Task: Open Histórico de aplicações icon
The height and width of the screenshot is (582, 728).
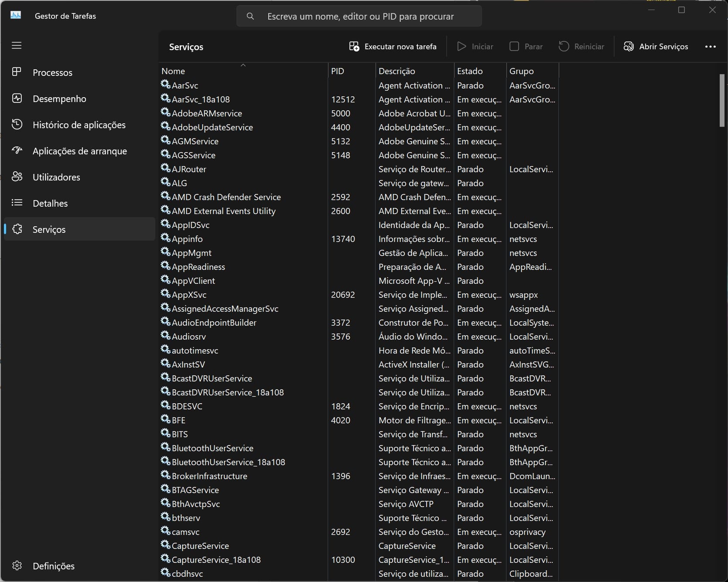Action: (x=17, y=125)
